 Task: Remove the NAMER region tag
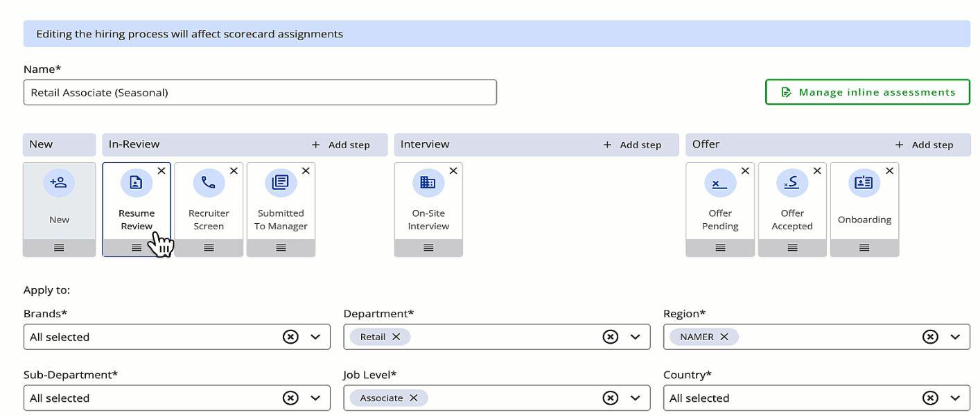tap(724, 337)
